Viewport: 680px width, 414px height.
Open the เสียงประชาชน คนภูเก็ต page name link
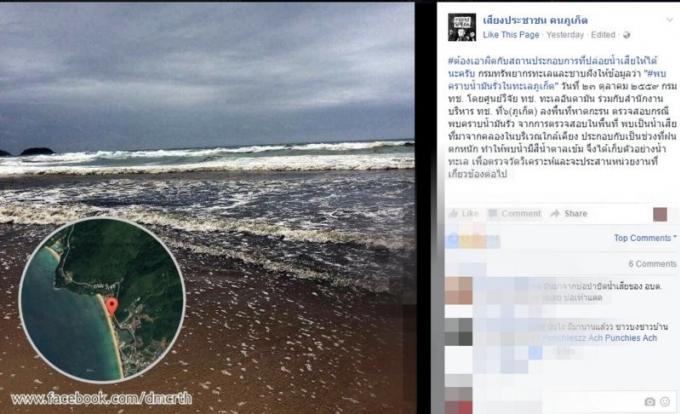click(x=535, y=20)
